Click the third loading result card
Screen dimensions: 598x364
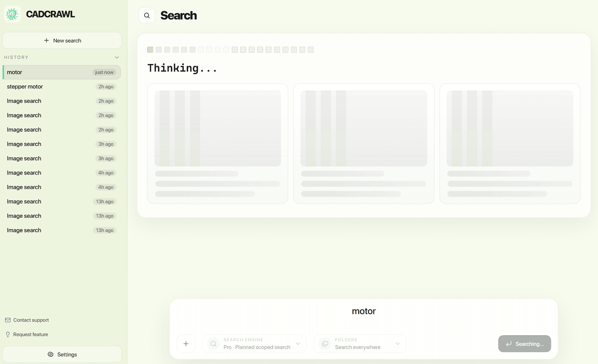(x=510, y=144)
